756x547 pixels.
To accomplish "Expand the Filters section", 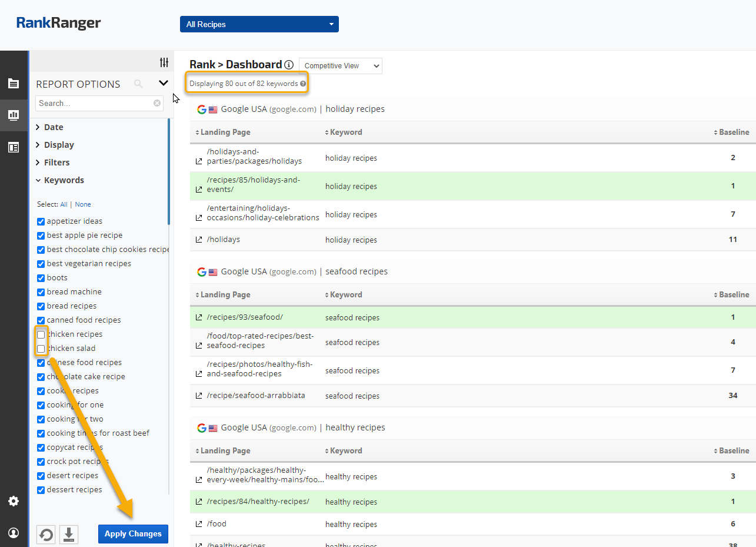I will [x=56, y=163].
